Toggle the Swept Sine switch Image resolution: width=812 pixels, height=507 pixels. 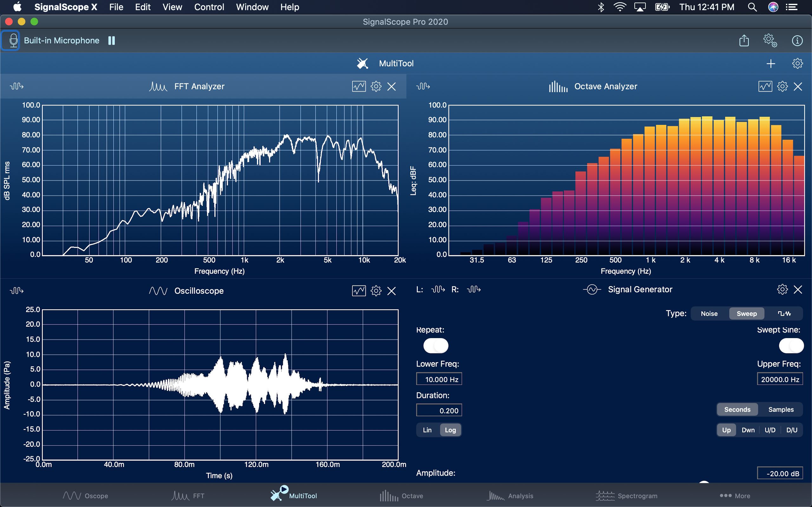(x=791, y=346)
